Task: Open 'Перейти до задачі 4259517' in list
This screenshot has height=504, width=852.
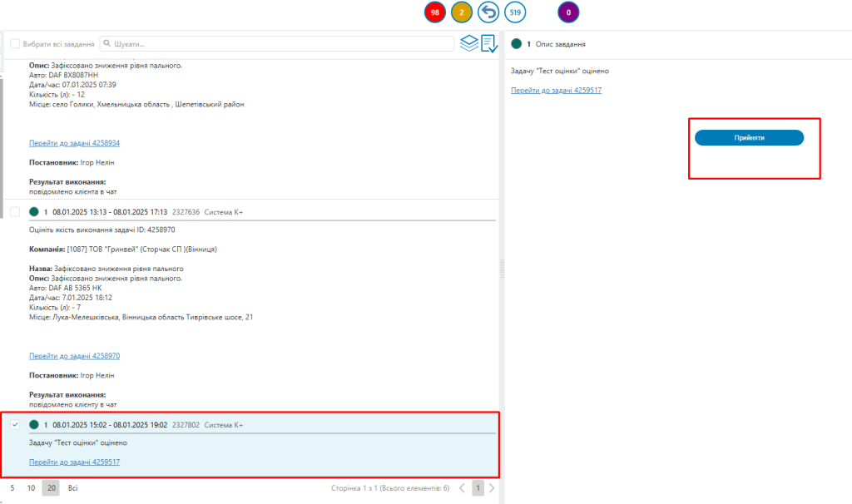Action: click(x=74, y=462)
